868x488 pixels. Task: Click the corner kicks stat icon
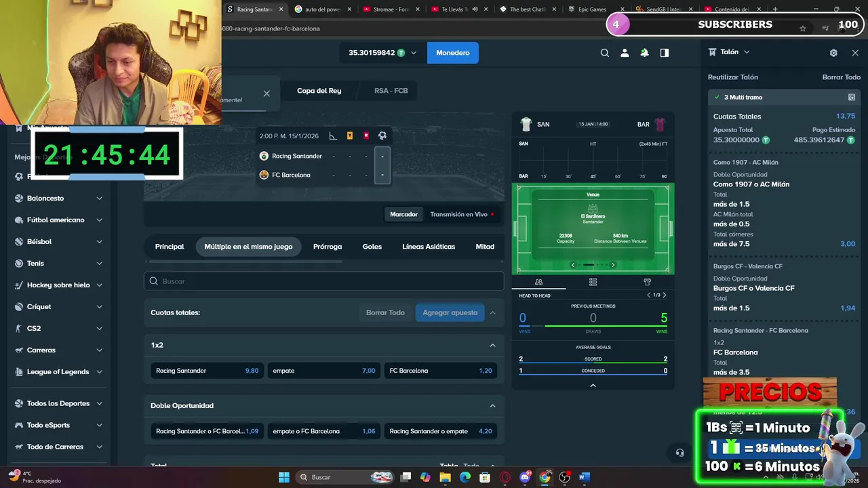pos(333,136)
